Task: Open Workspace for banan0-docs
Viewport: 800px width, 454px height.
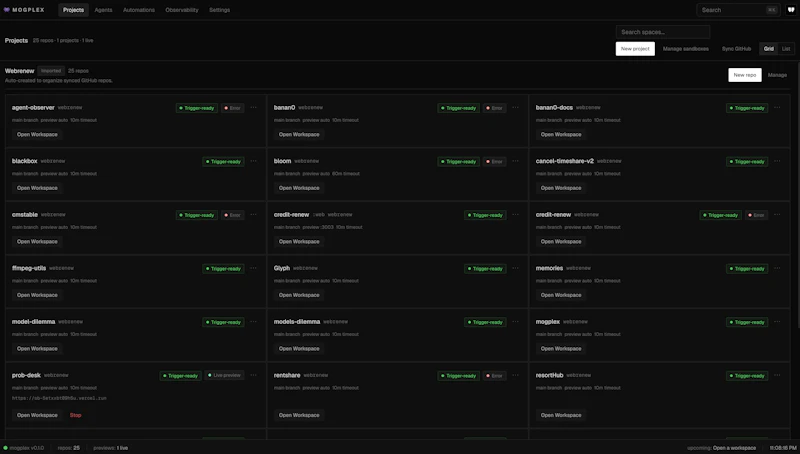Action: [561, 135]
